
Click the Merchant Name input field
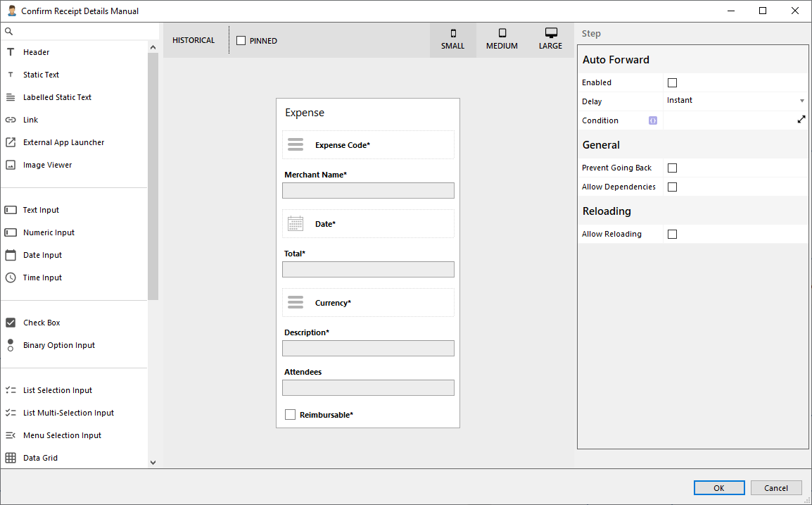click(368, 191)
